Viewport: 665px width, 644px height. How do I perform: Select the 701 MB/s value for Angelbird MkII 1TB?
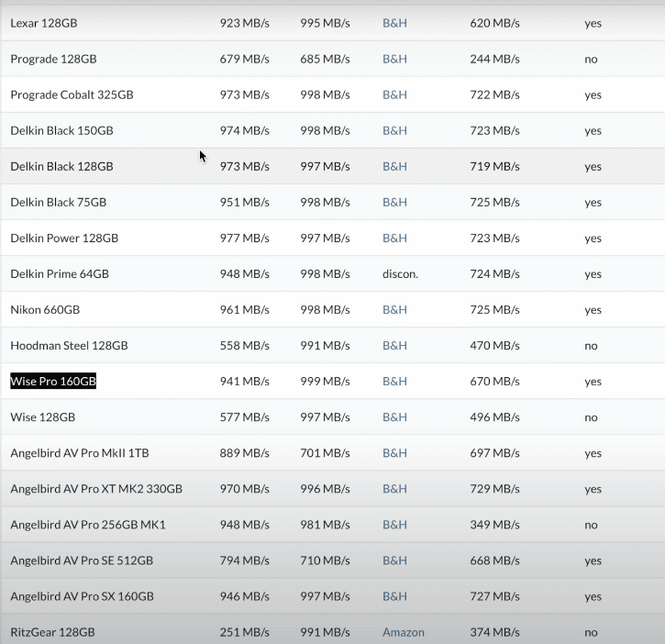pyautogui.click(x=325, y=453)
